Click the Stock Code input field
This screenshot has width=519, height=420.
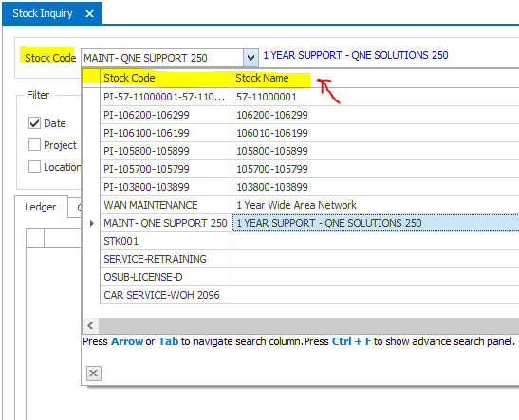tap(162, 58)
